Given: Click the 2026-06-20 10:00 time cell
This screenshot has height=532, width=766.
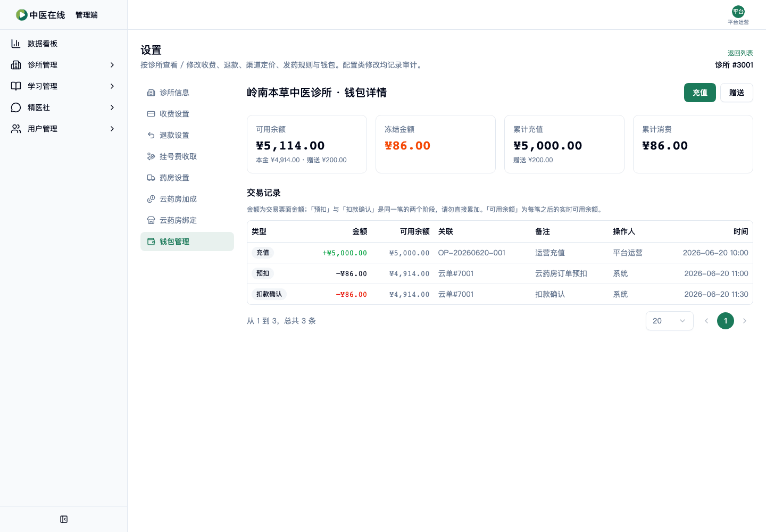Looking at the screenshot, I should point(715,253).
